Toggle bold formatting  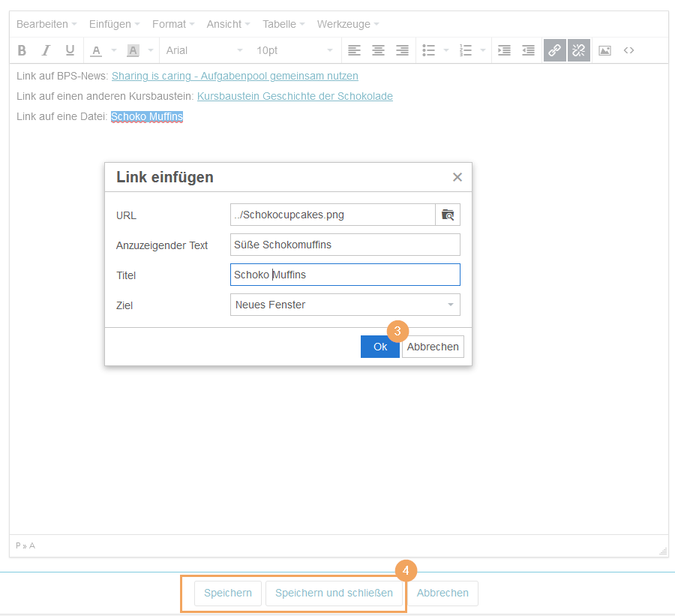22,50
